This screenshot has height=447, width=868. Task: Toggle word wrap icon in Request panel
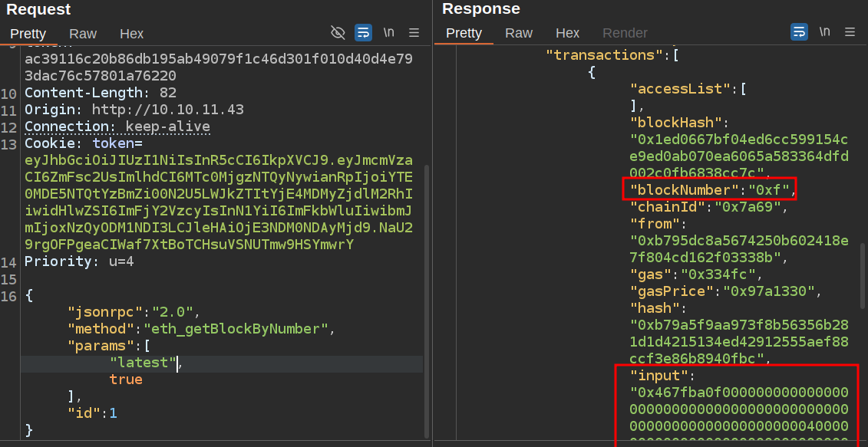(x=363, y=32)
